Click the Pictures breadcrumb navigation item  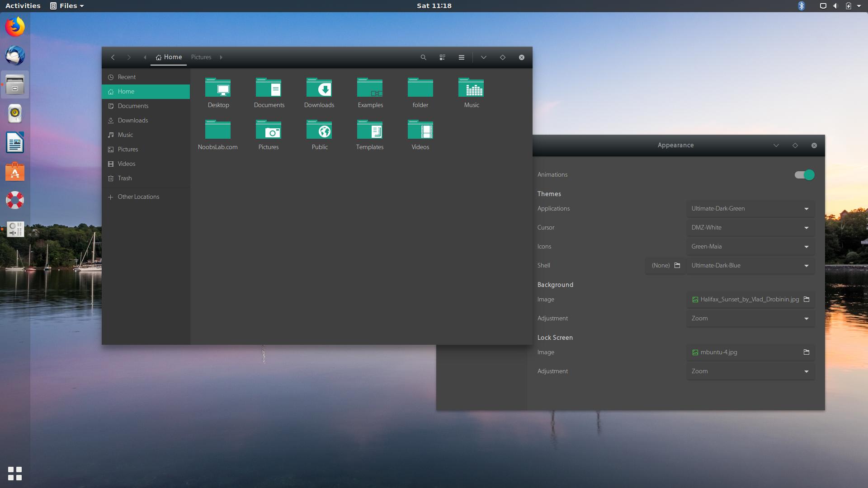click(x=201, y=56)
